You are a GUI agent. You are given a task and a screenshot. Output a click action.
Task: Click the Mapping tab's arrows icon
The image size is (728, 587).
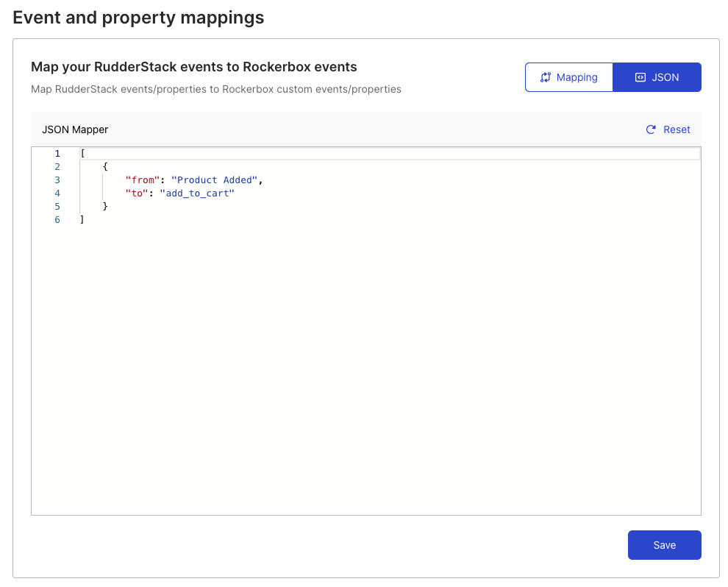(x=546, y=77)
